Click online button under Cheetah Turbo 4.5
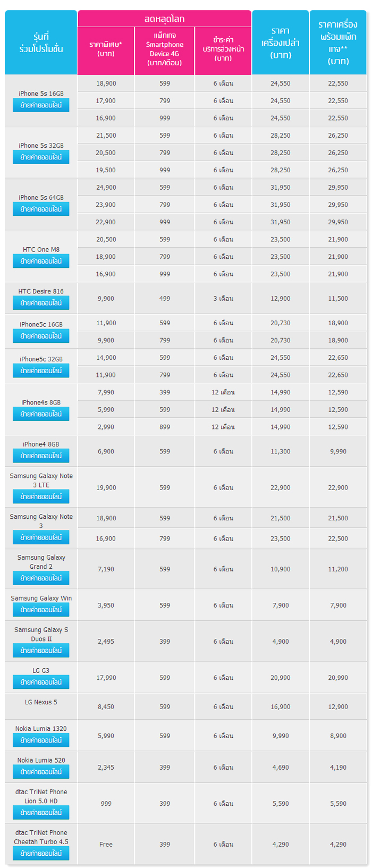372x868 pixels. click(41, 853)
